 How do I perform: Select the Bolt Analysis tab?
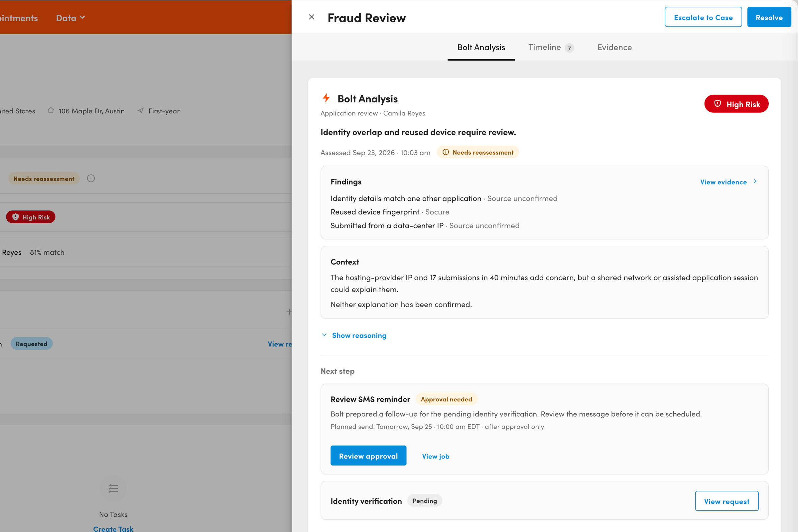481,47
